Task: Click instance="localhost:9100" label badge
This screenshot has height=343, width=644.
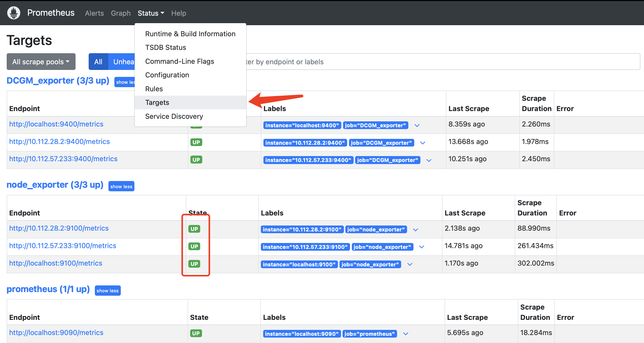Action: pyautogui.click(x=299, y=265)
